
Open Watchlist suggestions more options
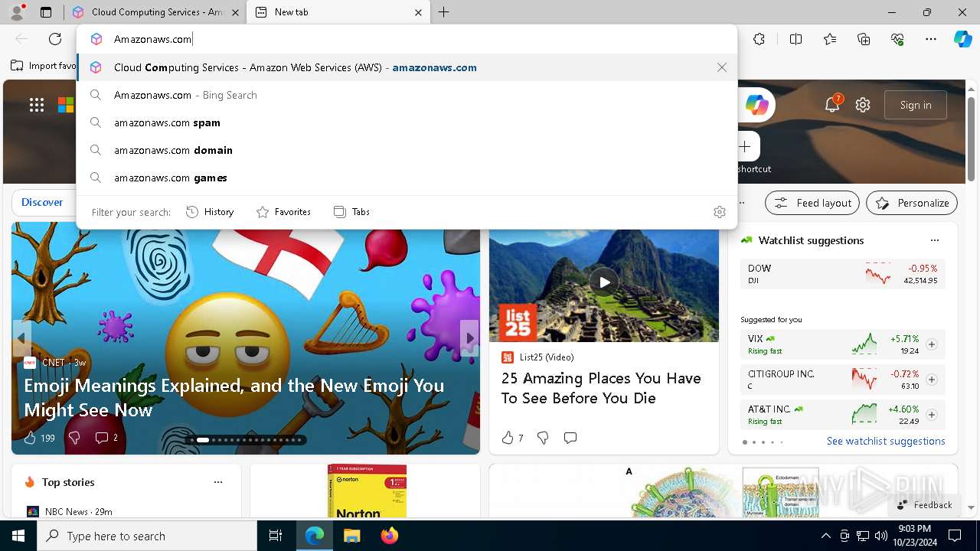934,240
